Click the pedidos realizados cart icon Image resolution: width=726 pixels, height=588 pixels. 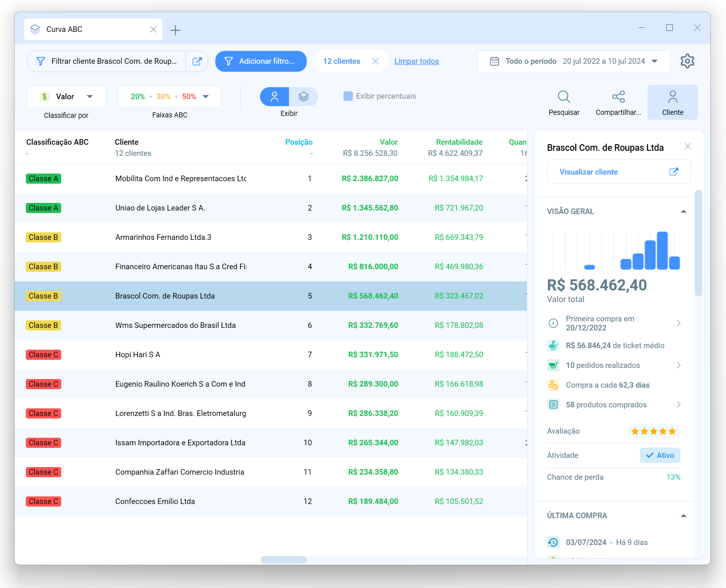(x=553, y=365)
